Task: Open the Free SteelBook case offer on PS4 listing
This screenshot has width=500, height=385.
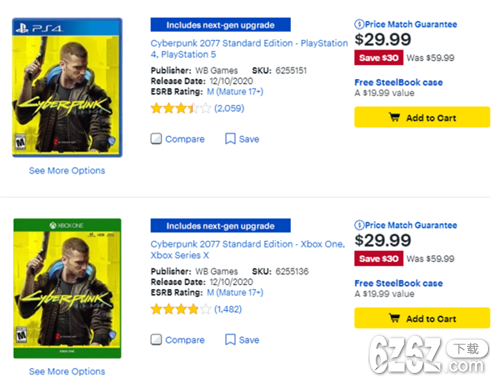Action: point(399,82)
